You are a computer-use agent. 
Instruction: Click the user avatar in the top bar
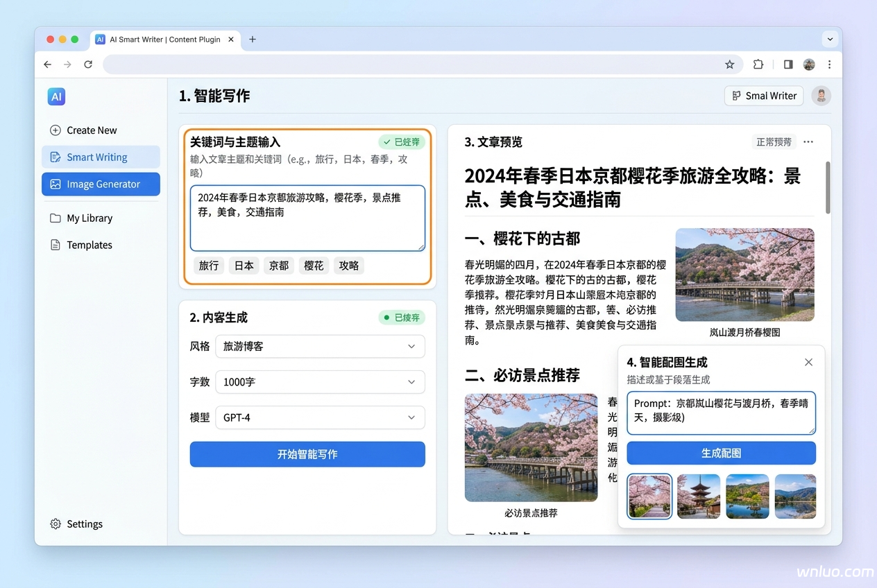821,96
